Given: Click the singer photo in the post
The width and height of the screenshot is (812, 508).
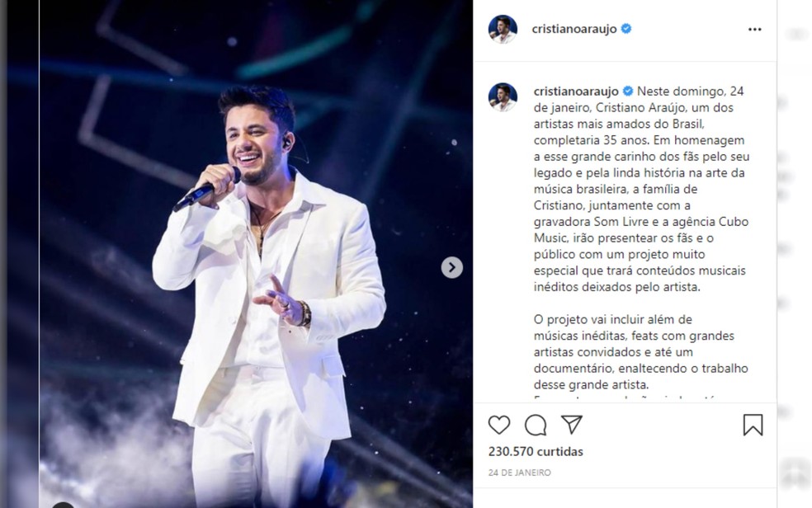Looking at the screenshot, I should (x=256, y=253).
